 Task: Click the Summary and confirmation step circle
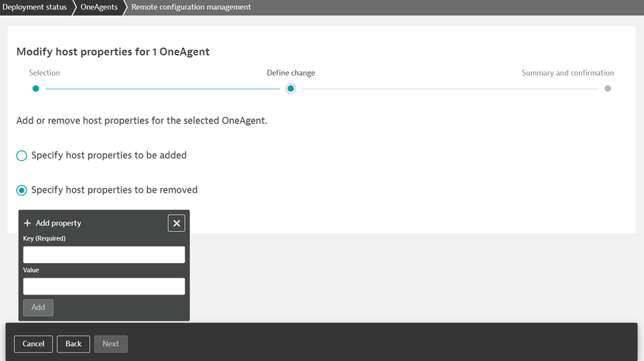pos(608,89)
